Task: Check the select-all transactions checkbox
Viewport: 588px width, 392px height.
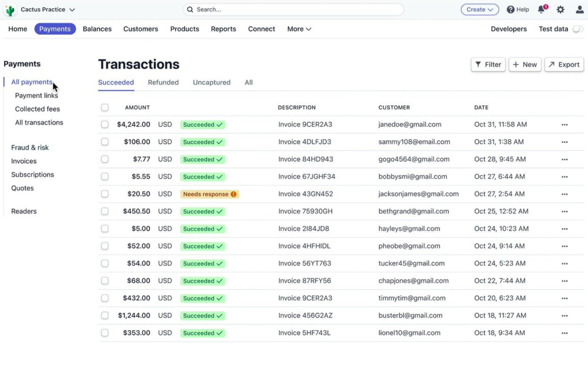Action: click(104, 107)
